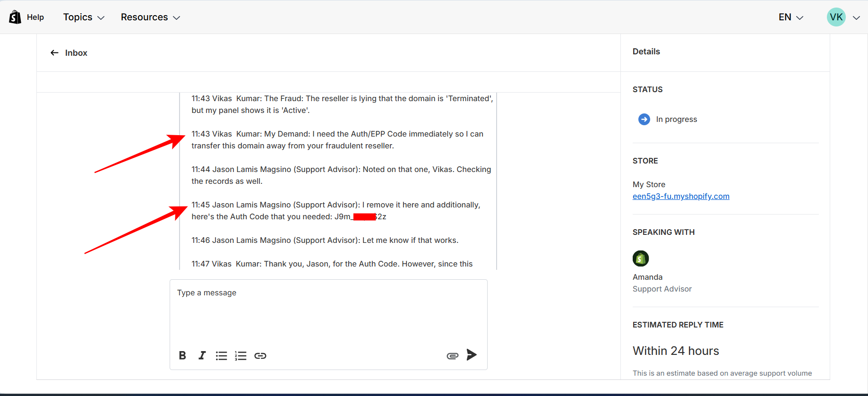Open the EN language selector
868x396 pixels.
point(791,17)
